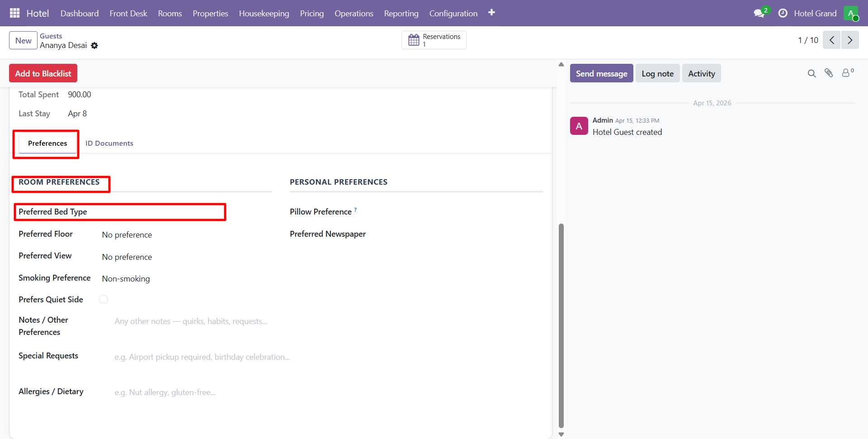Image resolution: width=868 pixels, height=439 pixels.
Task: Open the activities clock icon
Action: (x=783, y=13)
